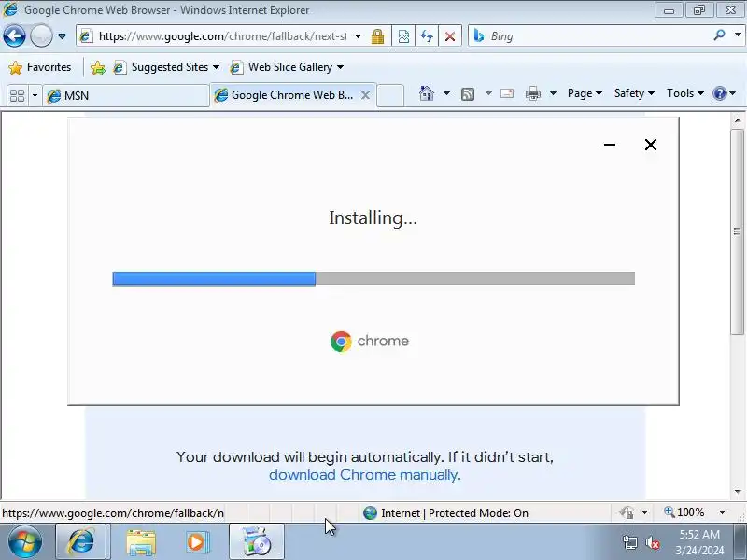Click the Help question mark icon
The width and height of the screenshot is (747, 560).
[x=719, y=93]
